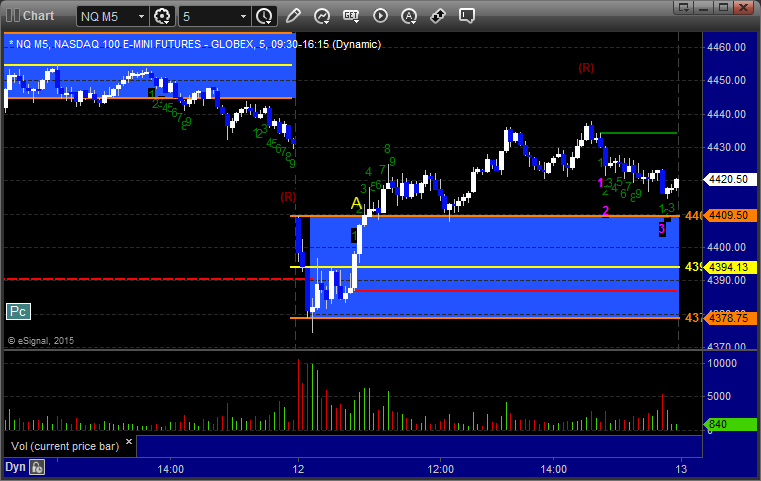Click the 10000 volume axis label
Screen dimensions: 761x481
tap(722, 364)
